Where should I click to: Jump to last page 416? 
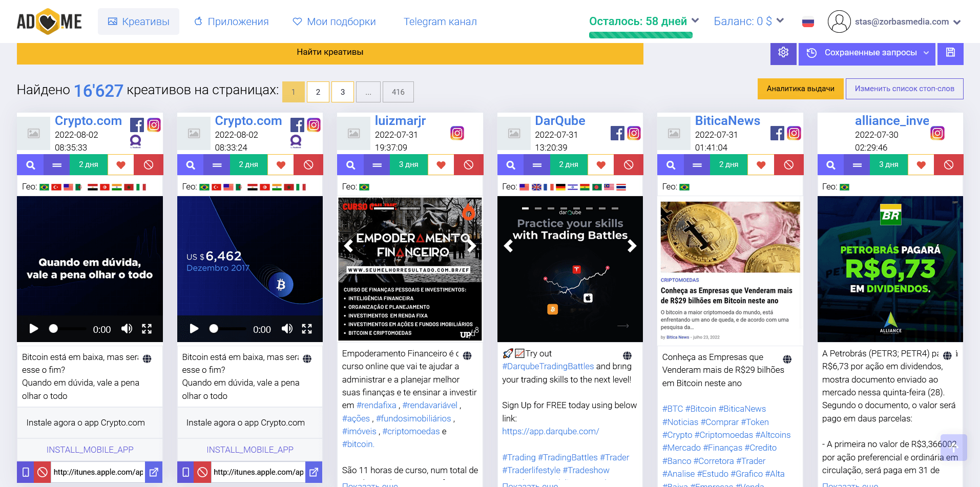click(398, 92)
